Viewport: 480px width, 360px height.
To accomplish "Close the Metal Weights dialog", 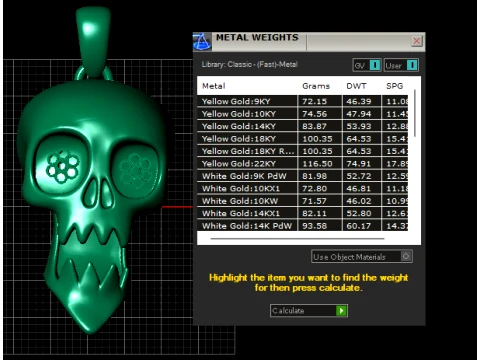I will [417, 41].
